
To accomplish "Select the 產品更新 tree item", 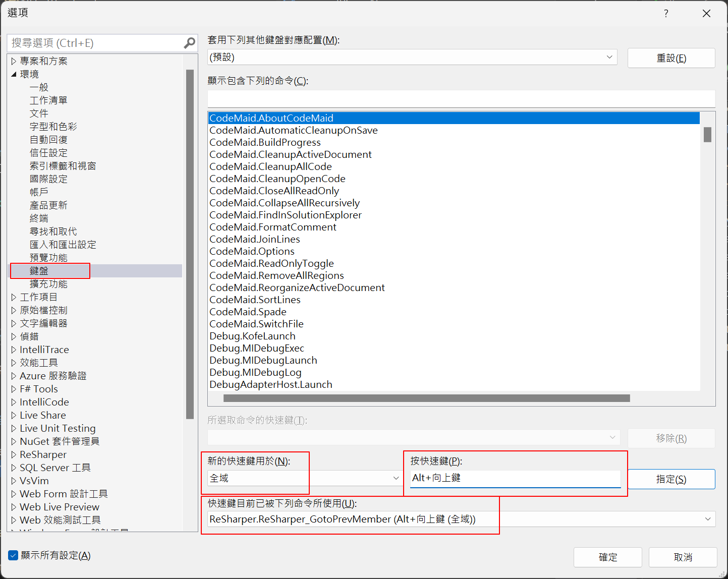I will 48,205.
